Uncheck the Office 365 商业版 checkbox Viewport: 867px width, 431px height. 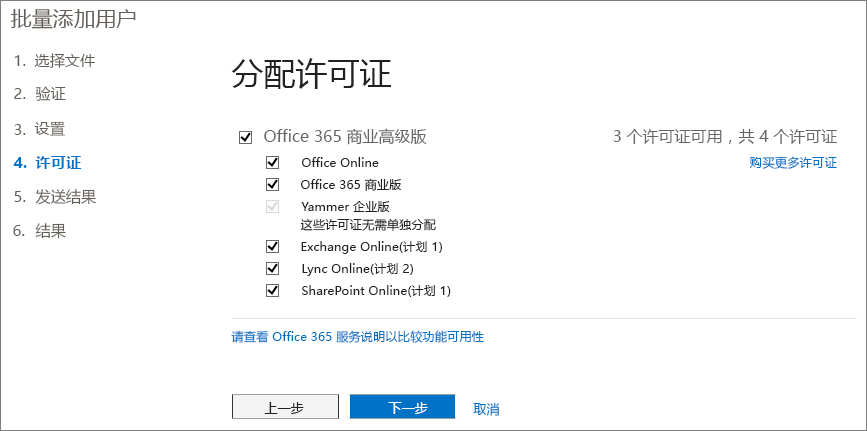(x=272, y=184)
